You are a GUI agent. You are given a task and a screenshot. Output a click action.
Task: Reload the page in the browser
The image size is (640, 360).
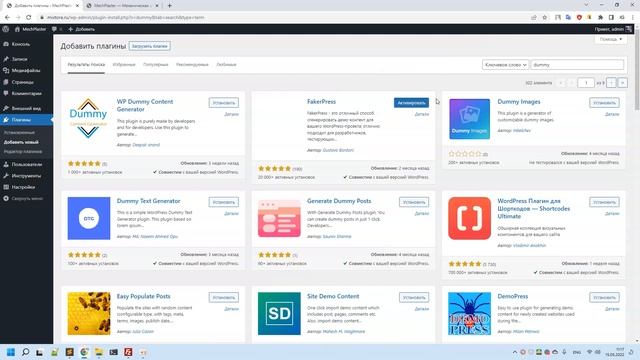point(29,18)
